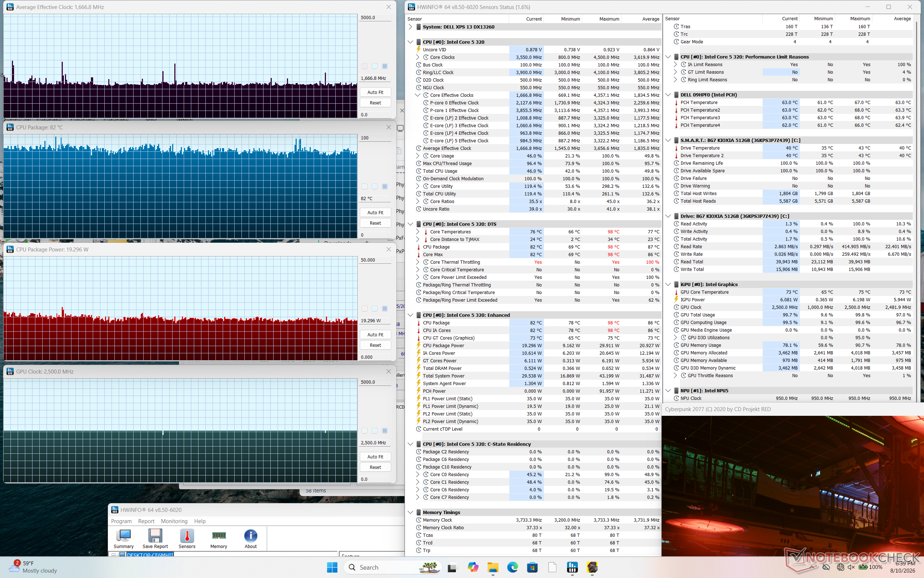The height and width of the screenshot is (578, 924).
Task: Click the blank document icon on the taskbar
Action: coord(552,567)
